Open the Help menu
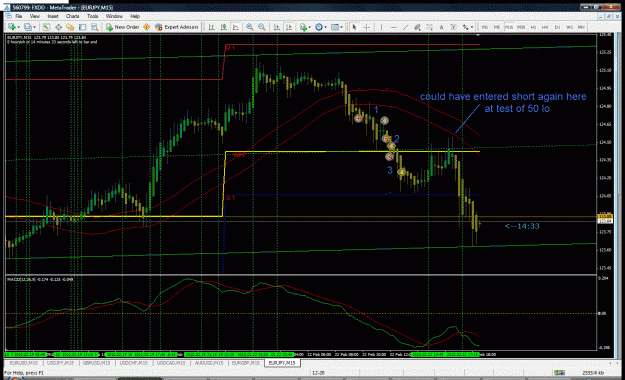Screen dimensions: 625x380 coord(135,16)
